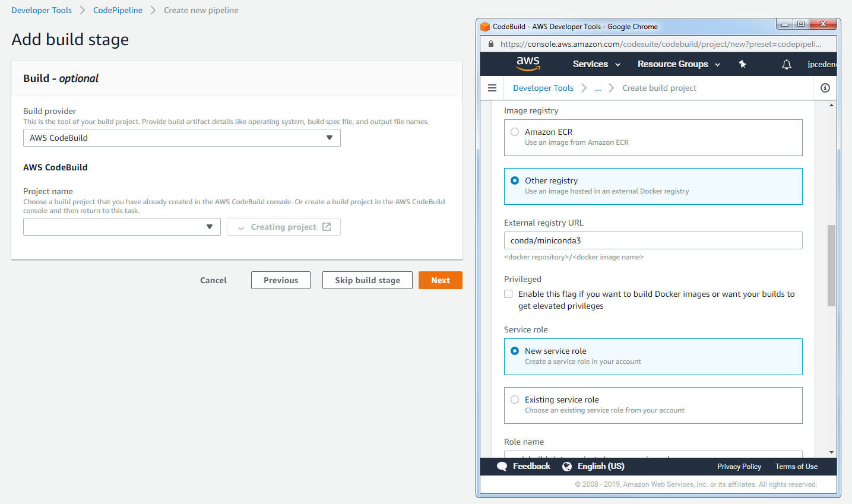Click the padlock icon in the address bar
Image resolution: width=852 pixels, height=504 pixels.
(x=491, y=44)
